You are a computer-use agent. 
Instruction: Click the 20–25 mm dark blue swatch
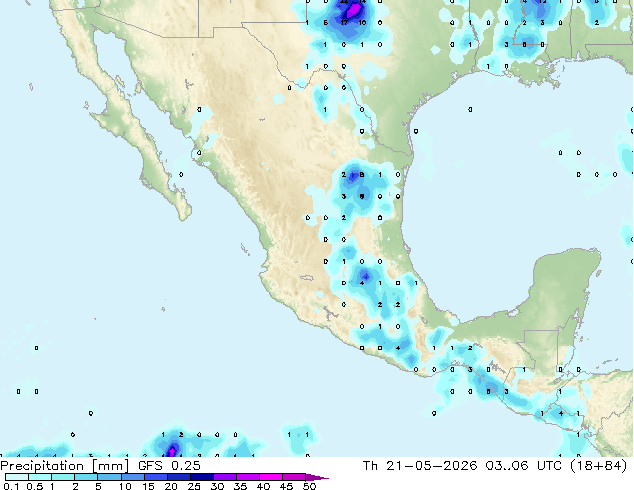178,477
